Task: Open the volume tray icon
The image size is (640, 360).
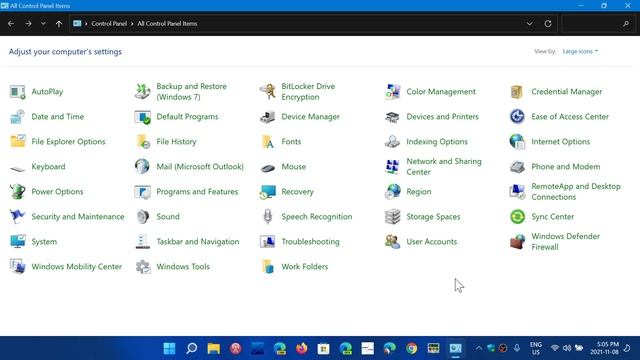Action: [x=567, y=348]
